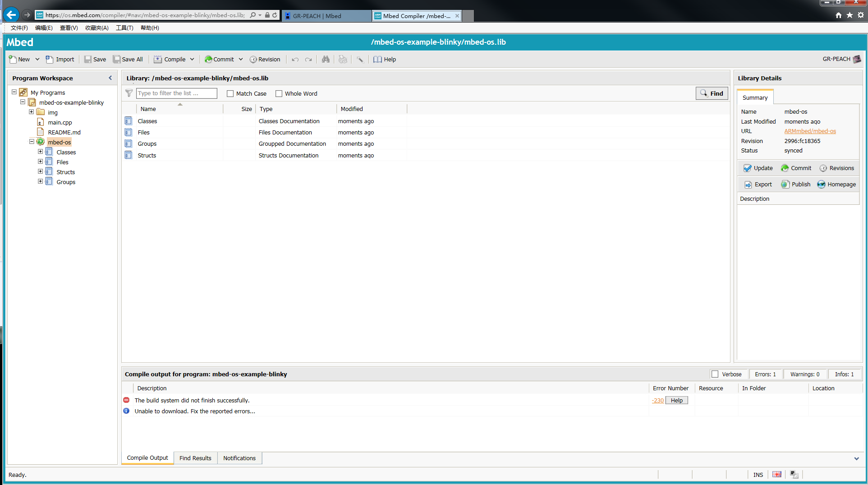The image size is (868, 485).
Task: Open the Compile dropdown arrow
Action: coord(192,60)
